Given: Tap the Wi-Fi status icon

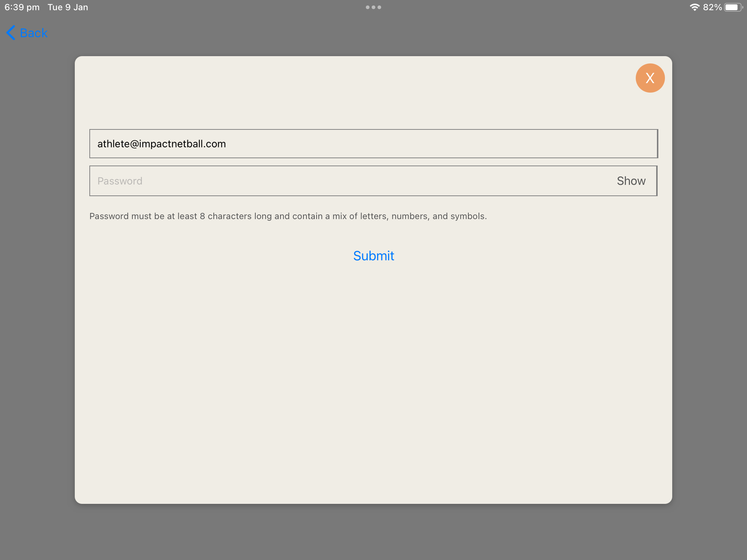Looking at the screenshot, I should (x=694, y=7).
